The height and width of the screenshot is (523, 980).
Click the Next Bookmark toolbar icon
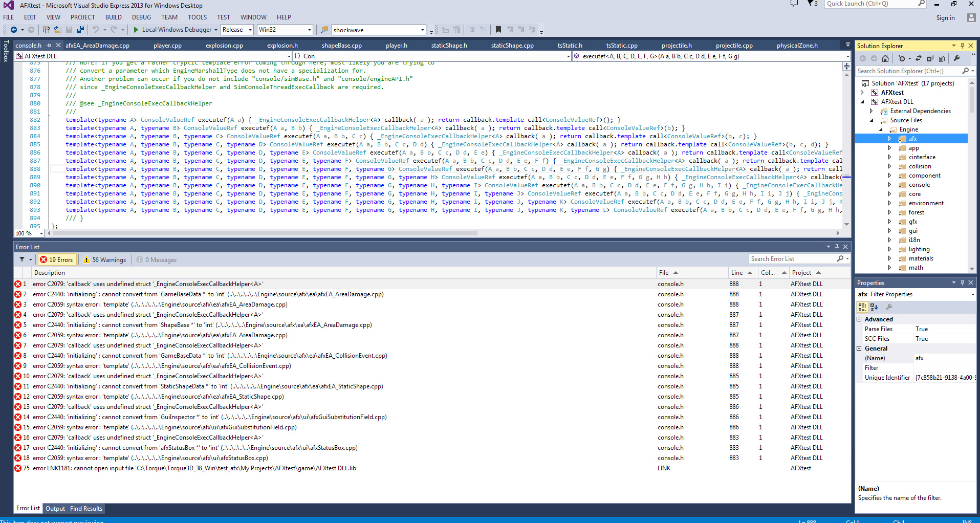point(521,30)
